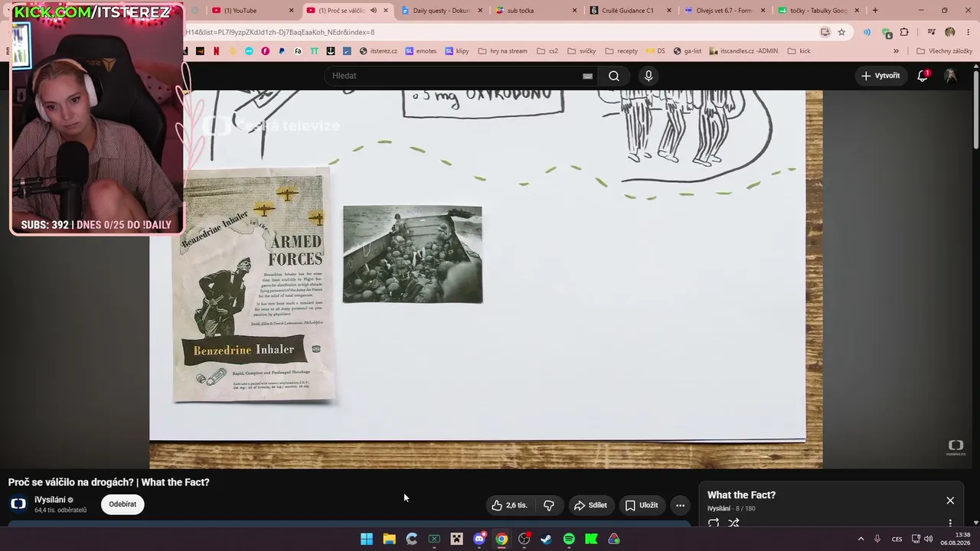
Task: Mute the playing YouTube tab audio
Action: coord(374,11)
